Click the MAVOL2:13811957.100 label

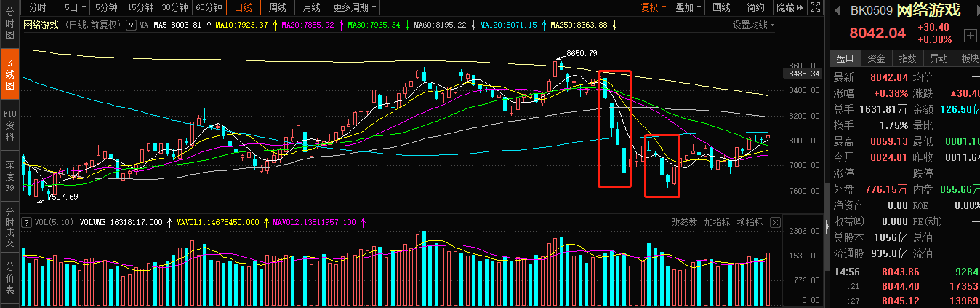point(314,222)
